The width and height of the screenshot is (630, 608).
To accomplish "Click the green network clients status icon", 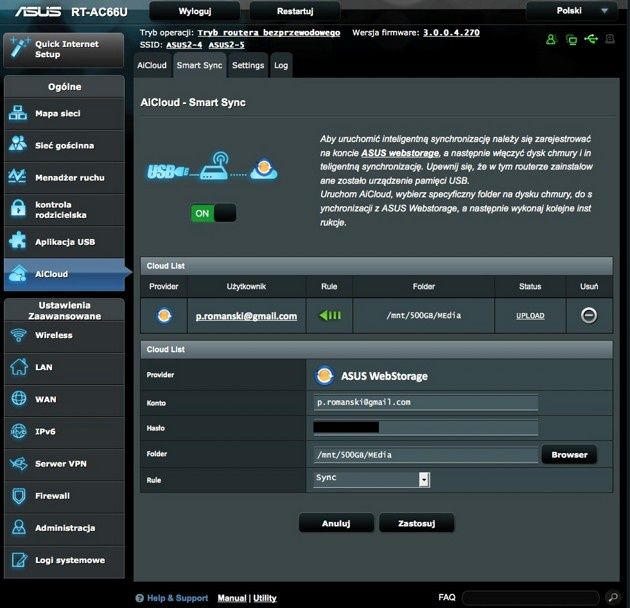I will pyautogui.click(x=571, y=39).
